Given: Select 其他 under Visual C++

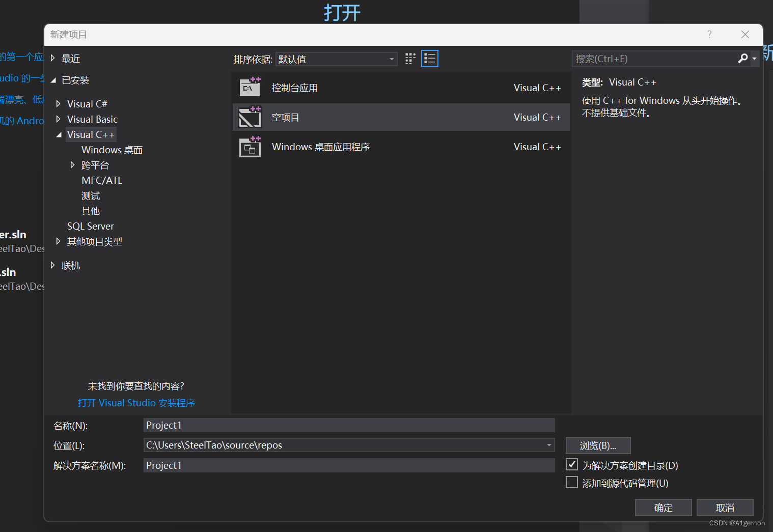Looking at the screenshot, I should 91,211.
